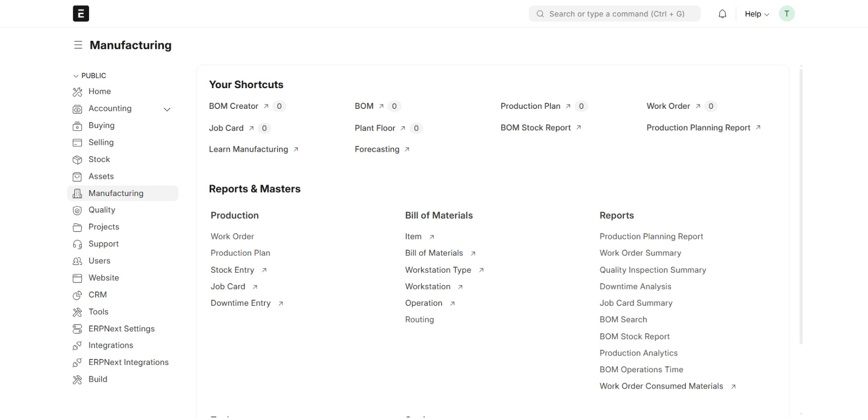Open Stock Entry under Production
The height and width of the screenshot is (420, 868).
pos(232,270)
